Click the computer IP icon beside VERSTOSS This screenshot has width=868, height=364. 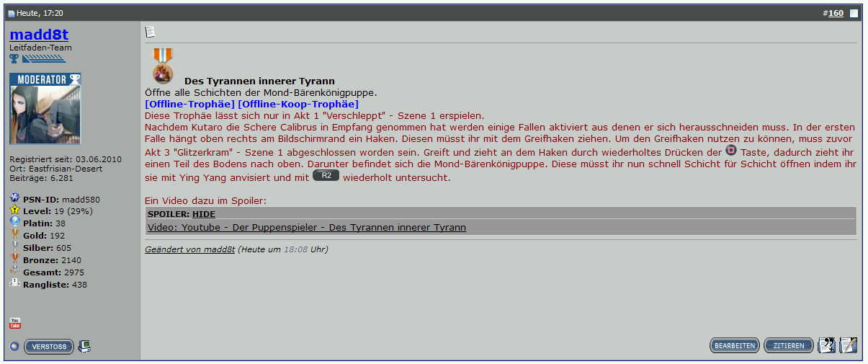pyautogui.click(x=84, y=347)
